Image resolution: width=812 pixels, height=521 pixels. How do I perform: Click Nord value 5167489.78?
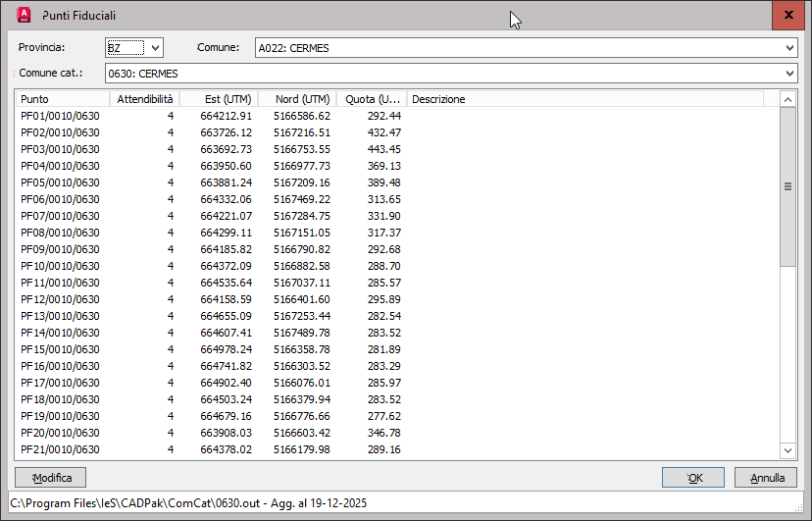(x=302, y=333)
